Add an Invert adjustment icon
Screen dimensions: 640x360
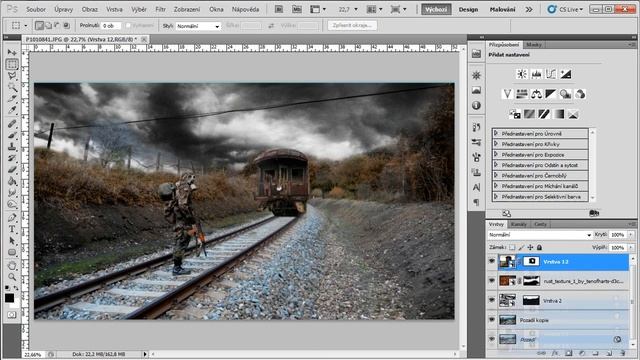(515, 114)
